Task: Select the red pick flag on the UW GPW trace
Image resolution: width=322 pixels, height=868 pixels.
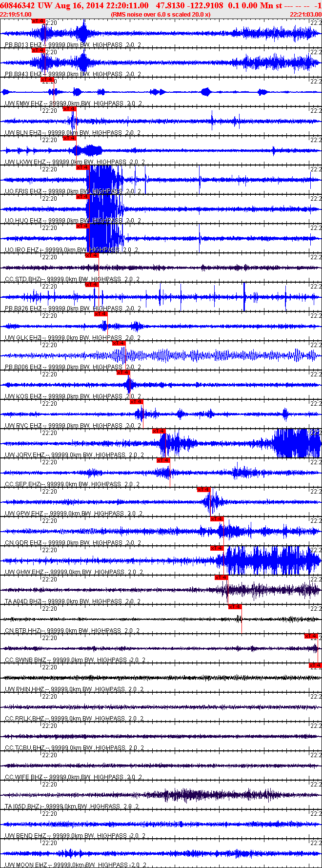Action: tap(203, 490)
